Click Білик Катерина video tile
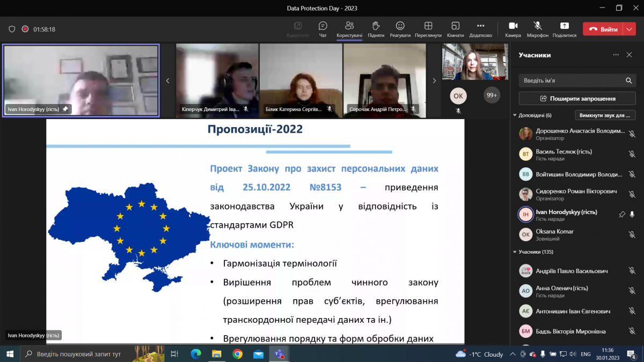Screen dimensions: 644x362 (x=301, y=80)
